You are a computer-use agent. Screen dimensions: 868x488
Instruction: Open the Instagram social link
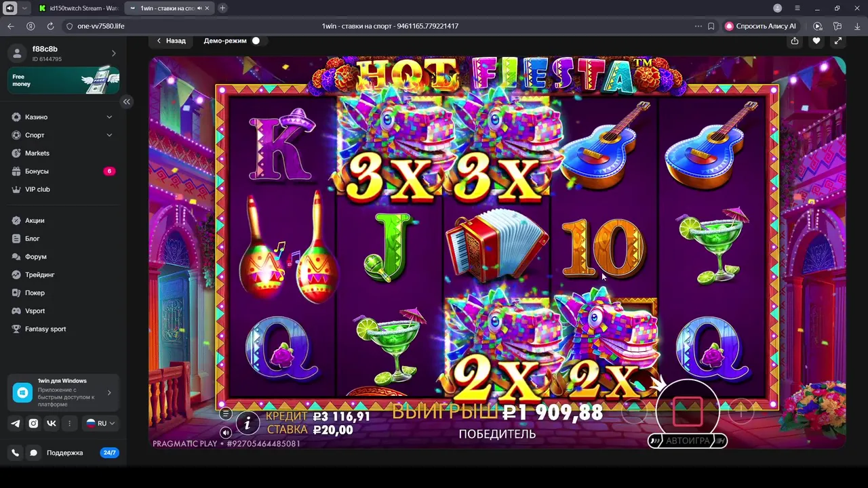(x=33, y=423)
